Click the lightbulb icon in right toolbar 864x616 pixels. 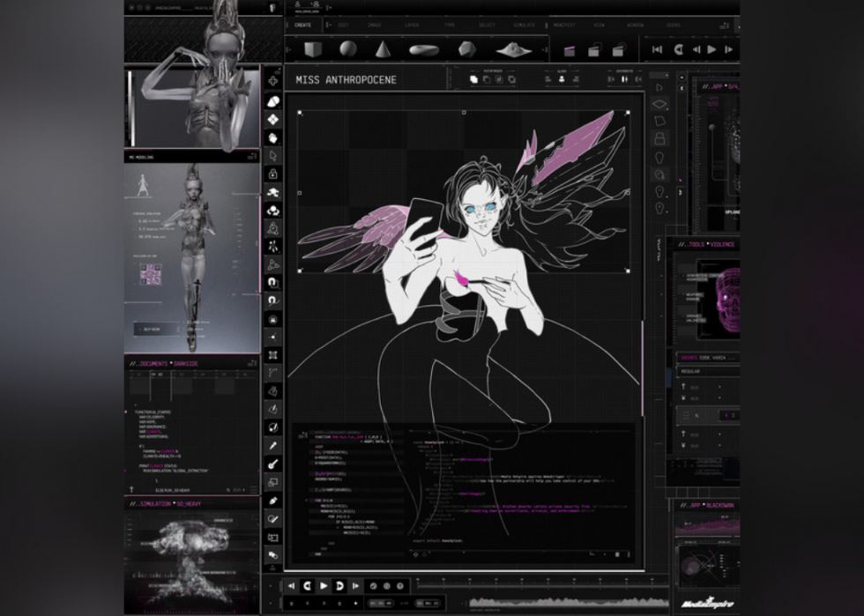click(659, 157)
